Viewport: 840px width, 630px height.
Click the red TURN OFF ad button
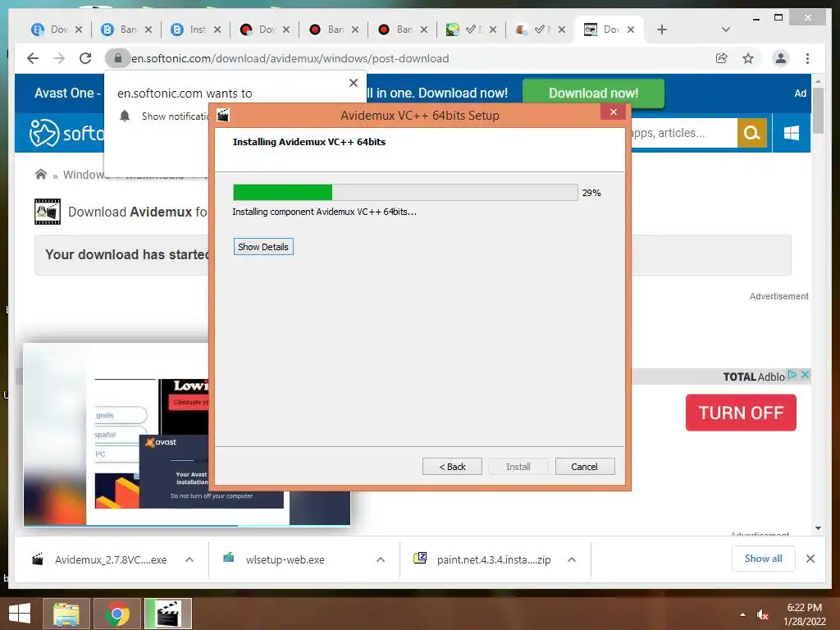click(741, 413)
